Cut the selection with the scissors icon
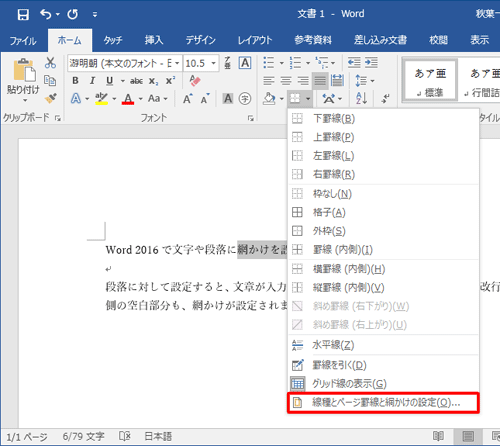Image resolution: width=500 pixels, height=446 pixels. pyautogui.click(x=50, y=63)
